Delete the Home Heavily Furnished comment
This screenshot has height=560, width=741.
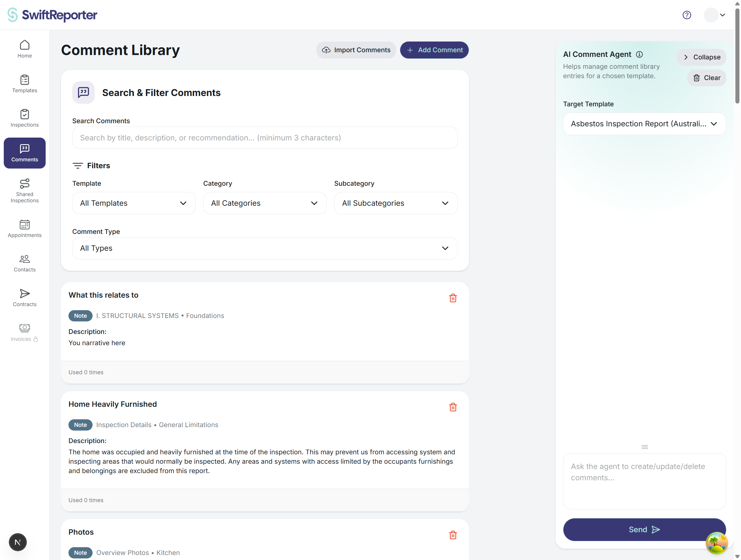click(x=453, y=407)
